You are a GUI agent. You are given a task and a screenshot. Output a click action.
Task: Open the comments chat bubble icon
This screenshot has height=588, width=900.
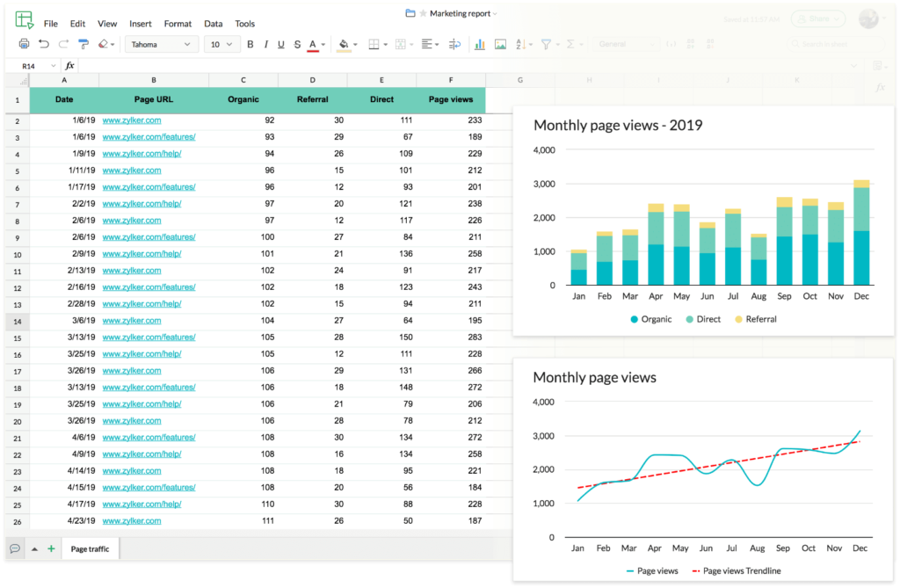tap(15, 548)
